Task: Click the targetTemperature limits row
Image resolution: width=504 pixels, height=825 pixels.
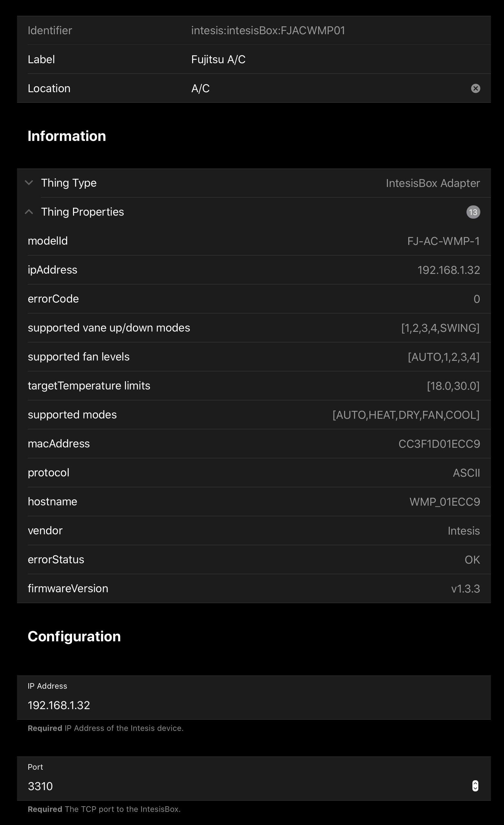Action: click(x=254, y=386)
